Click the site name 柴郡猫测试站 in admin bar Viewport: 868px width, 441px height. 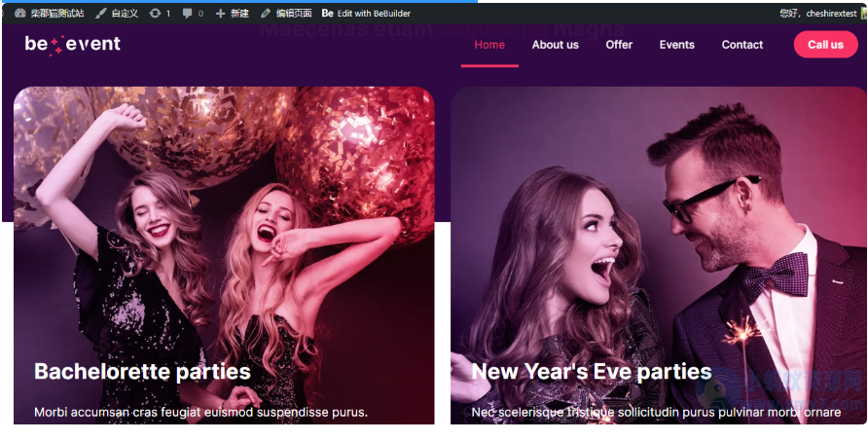point(57,14)
